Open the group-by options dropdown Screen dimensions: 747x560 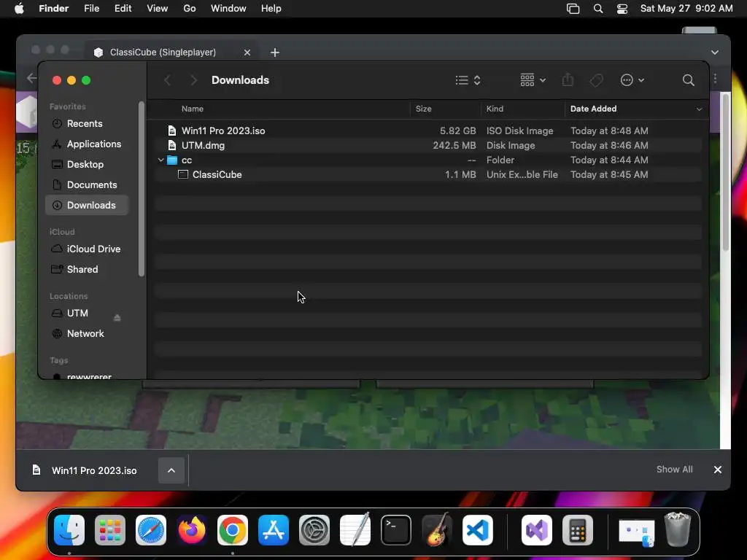pyautogui.click(x=533, y=80)
